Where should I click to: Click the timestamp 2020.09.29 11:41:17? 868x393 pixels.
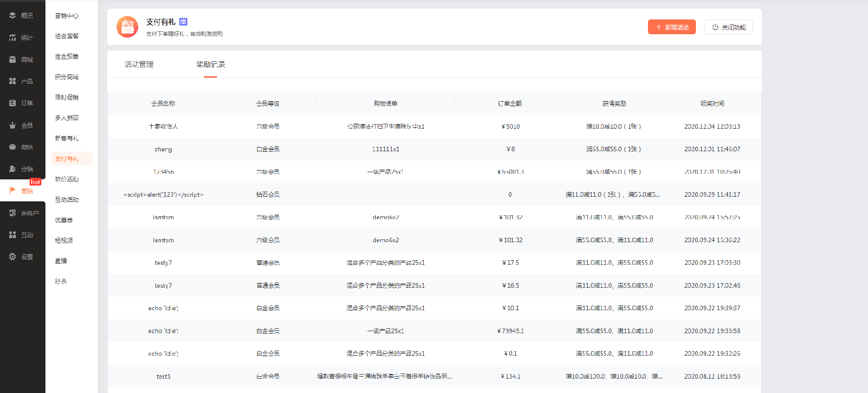pyautogui.click(x=712, y=195)
